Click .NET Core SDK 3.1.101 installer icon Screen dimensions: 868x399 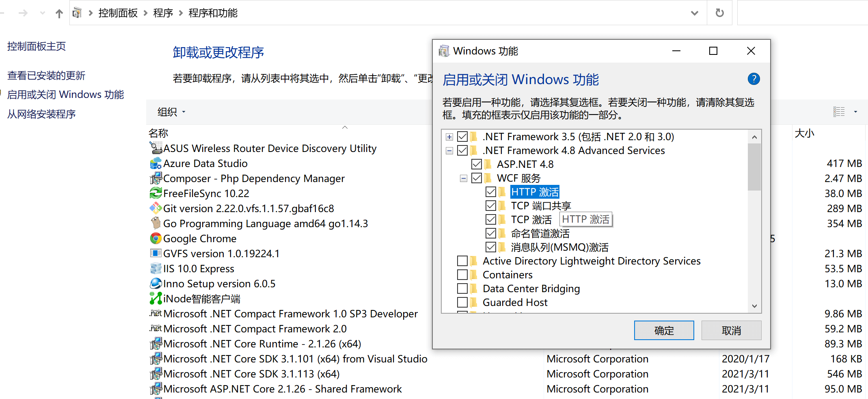point(156,359)
